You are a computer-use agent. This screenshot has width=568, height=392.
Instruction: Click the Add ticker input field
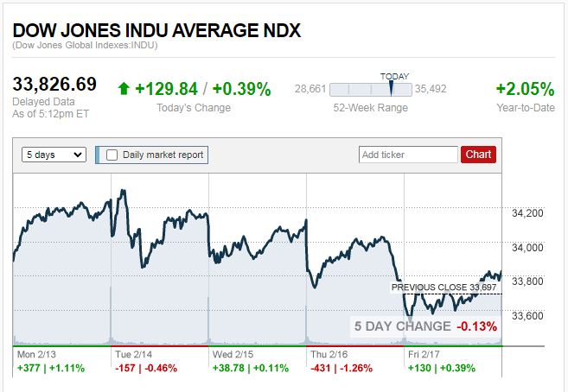coord(408,155)
